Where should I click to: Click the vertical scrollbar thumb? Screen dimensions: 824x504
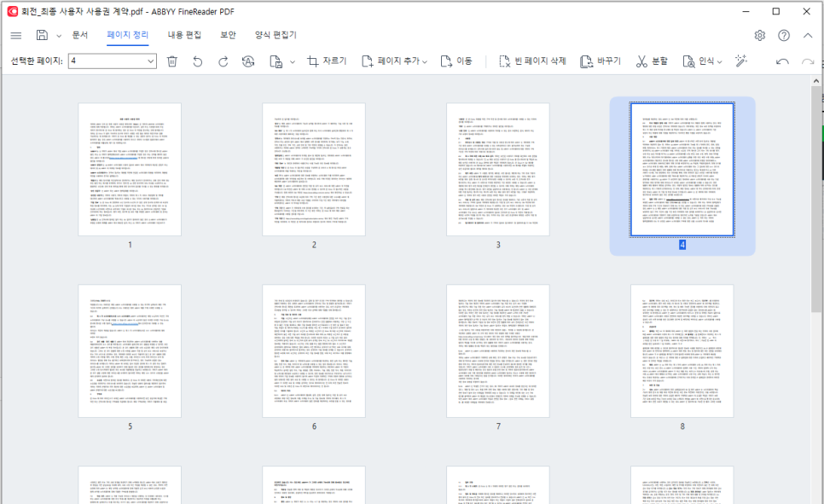(x=816, y=200)
